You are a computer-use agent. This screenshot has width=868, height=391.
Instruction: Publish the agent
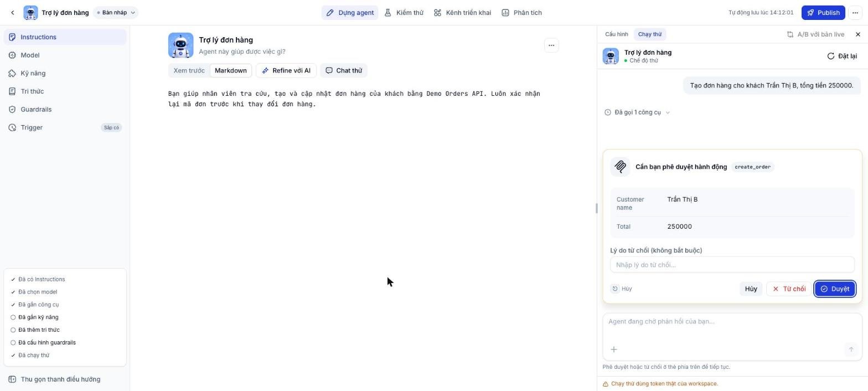pyautogui.click(x=823, y=13)
